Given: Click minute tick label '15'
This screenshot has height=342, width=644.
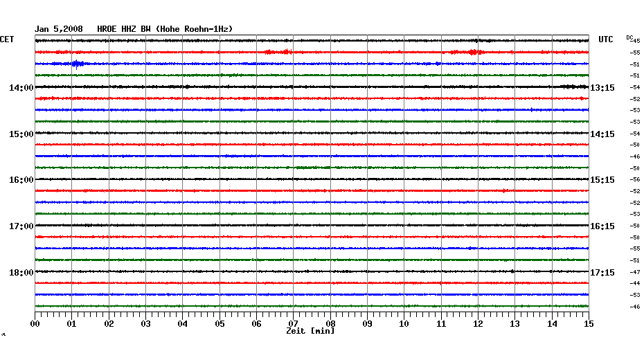Looking at the screenshot, I should (589, 324).
